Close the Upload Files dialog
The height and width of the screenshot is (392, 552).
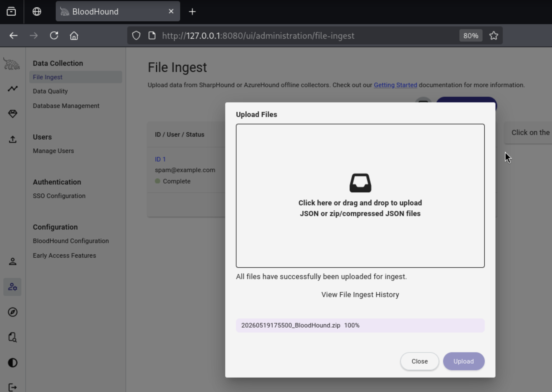point(419,361)
